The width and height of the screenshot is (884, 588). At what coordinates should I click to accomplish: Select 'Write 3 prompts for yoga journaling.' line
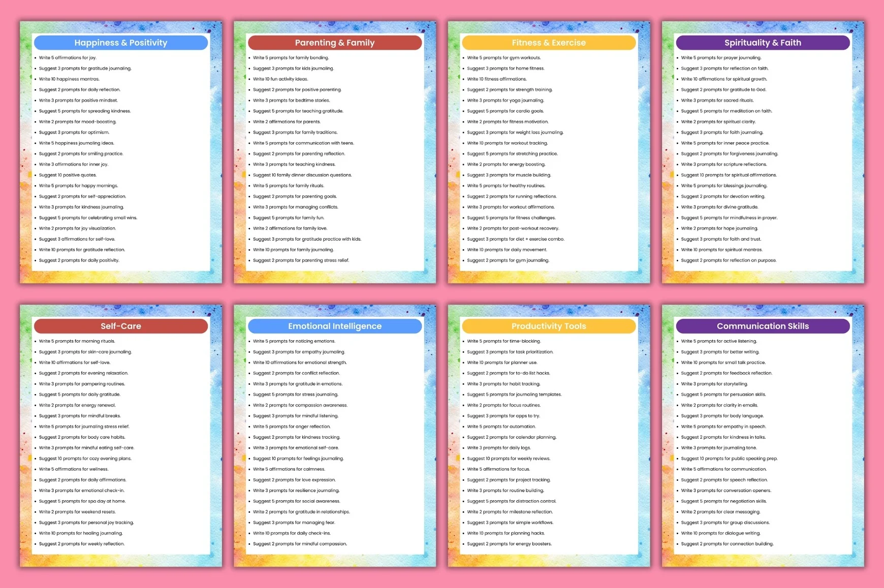pos(506,101)
